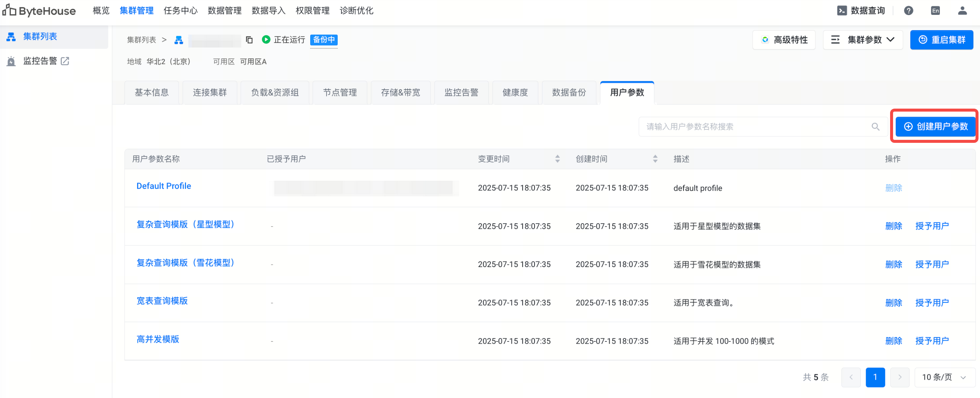Click the ByteHouse logo icon

click(x=9, y=10)
